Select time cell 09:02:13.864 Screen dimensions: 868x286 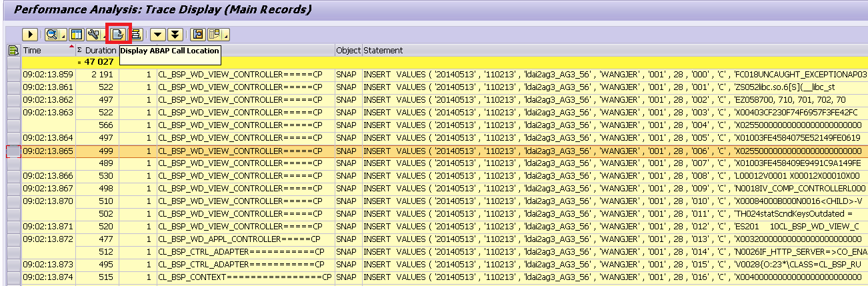[x=48, y=137]
